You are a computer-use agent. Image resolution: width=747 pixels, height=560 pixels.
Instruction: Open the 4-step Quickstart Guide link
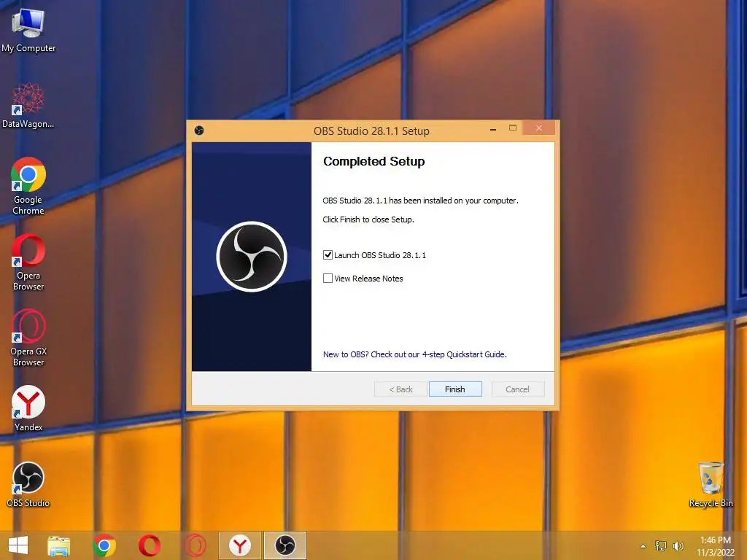point(415,354)
